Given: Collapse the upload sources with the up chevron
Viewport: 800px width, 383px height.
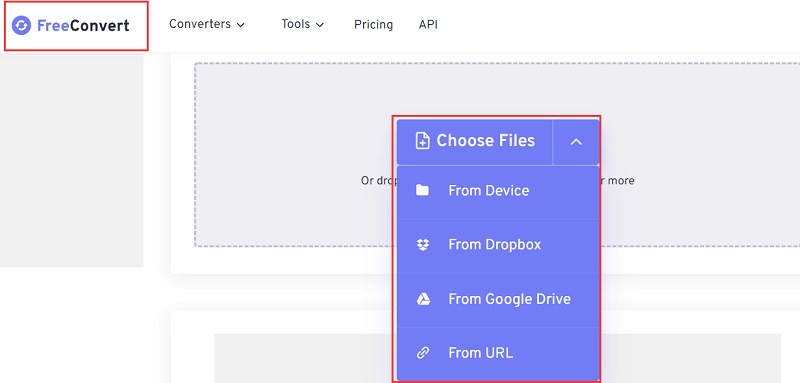Looking at the screenshot, I should coord(576,142).
